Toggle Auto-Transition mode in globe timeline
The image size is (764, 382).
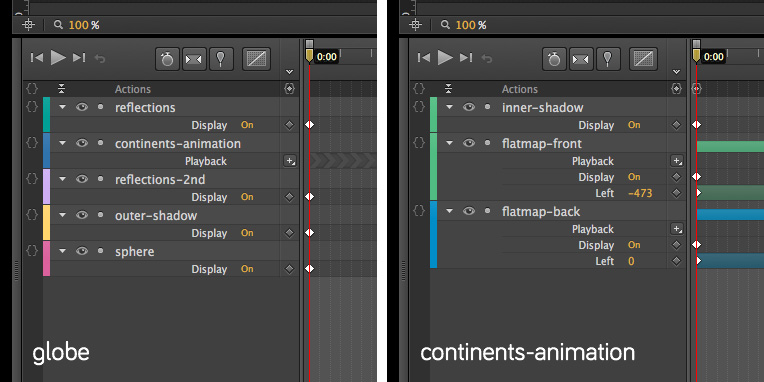194,59
